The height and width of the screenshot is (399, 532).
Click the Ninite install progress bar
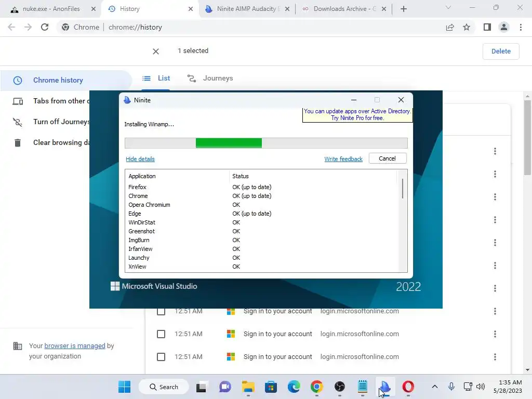point(266,143)
